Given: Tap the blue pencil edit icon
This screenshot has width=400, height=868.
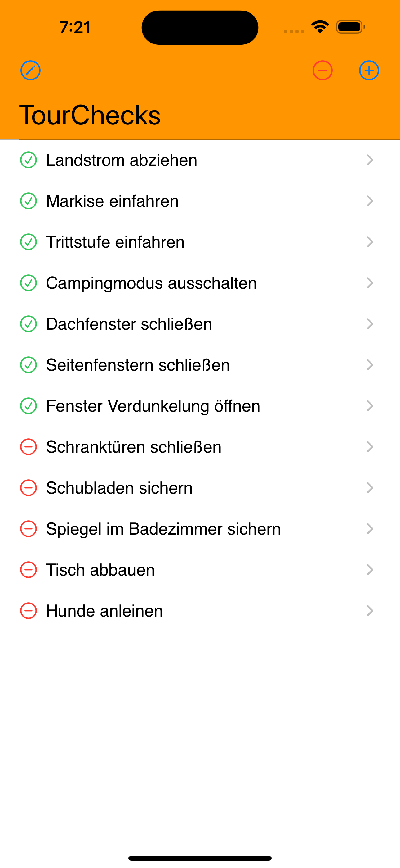Looking at the screenshot, I should pos(30,70).
